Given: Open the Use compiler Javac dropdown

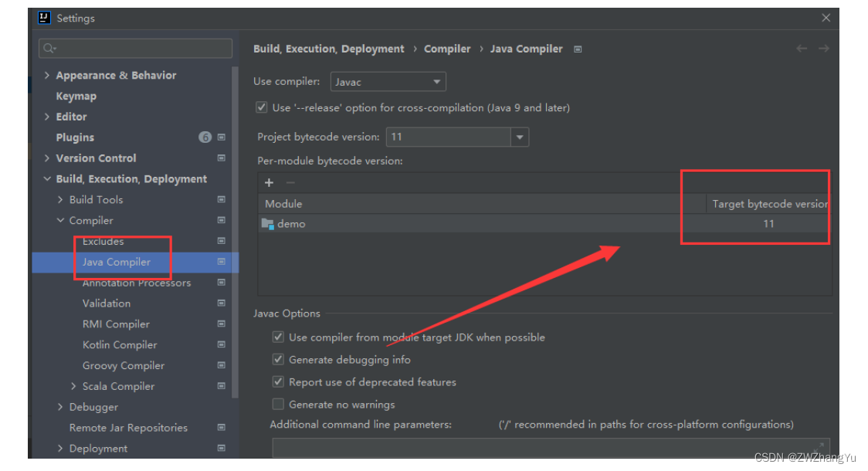Looking at the screenshot, I should [x=388, y=82].
